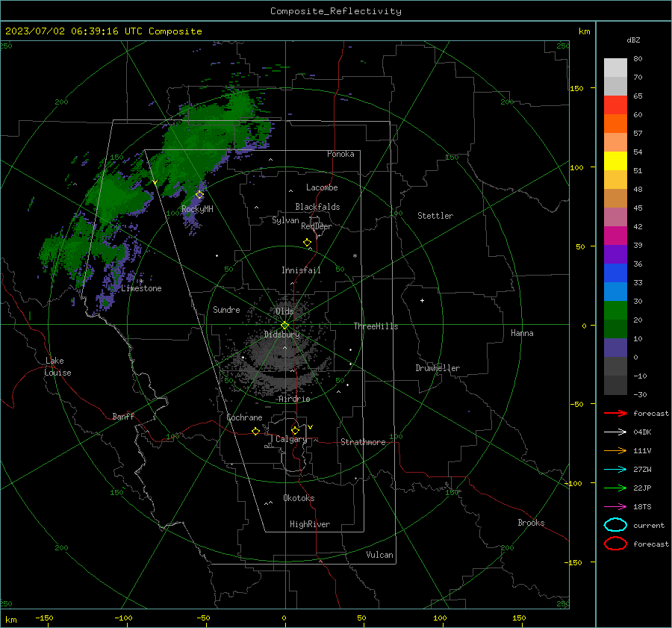Viewport: 672px width, 628px height.
Task: Click the HighRiver town label
Action: tap(310, 524)
